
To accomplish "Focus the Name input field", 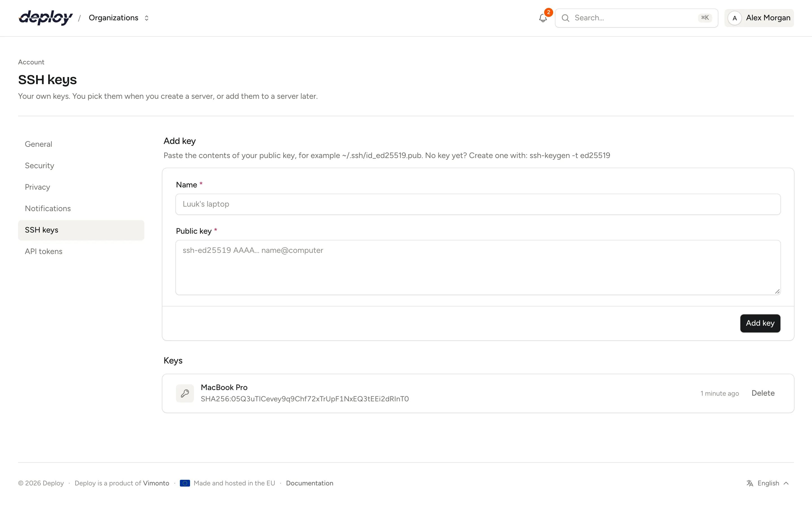I will (478, 204).
